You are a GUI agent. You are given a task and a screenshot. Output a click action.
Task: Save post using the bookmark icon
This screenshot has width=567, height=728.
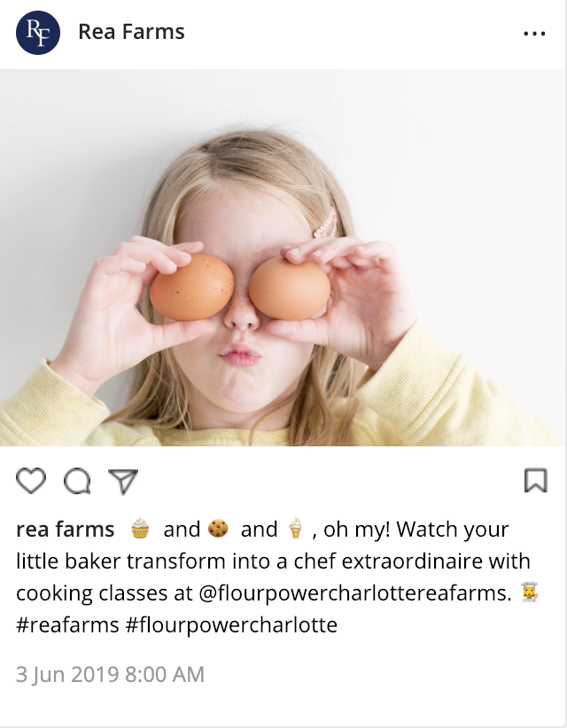[536, 480]
